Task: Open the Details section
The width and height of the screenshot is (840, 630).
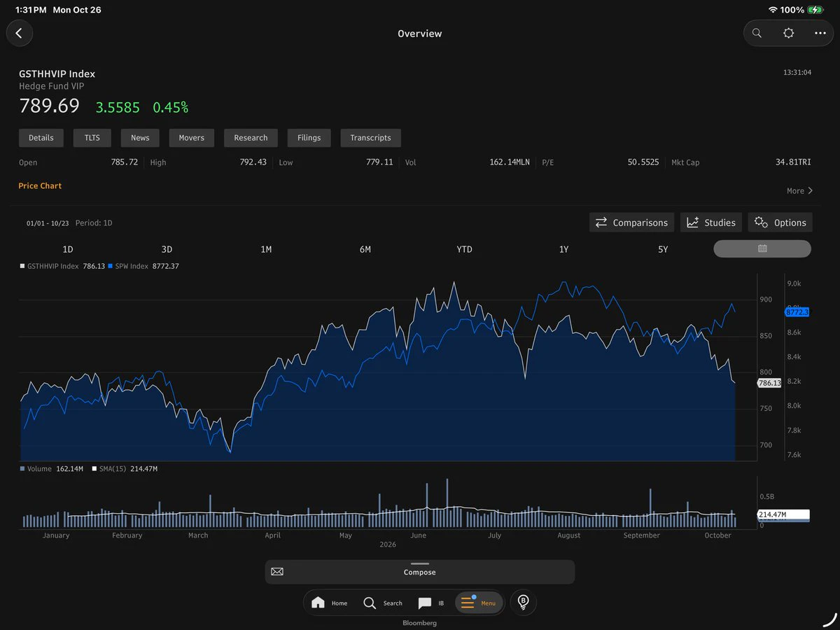Action: [41, 138]
